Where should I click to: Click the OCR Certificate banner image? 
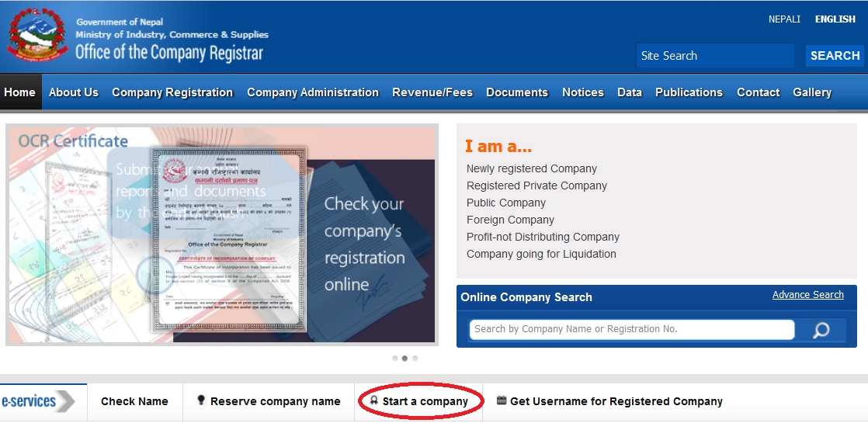coord(222,236)
